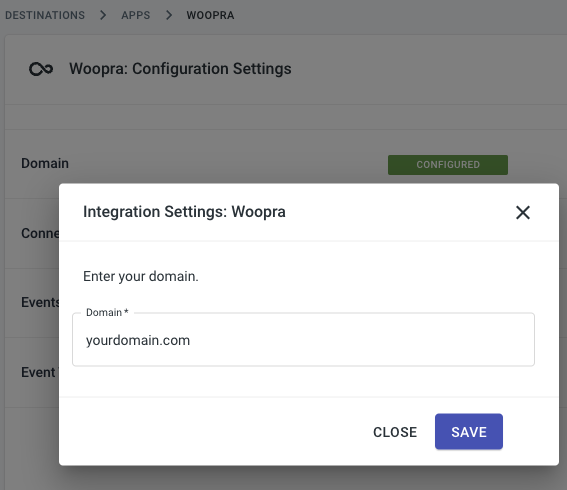Click the Integration Settings: Woopra title
This screenshot has width=567, height=490.
tap(184, 212)
